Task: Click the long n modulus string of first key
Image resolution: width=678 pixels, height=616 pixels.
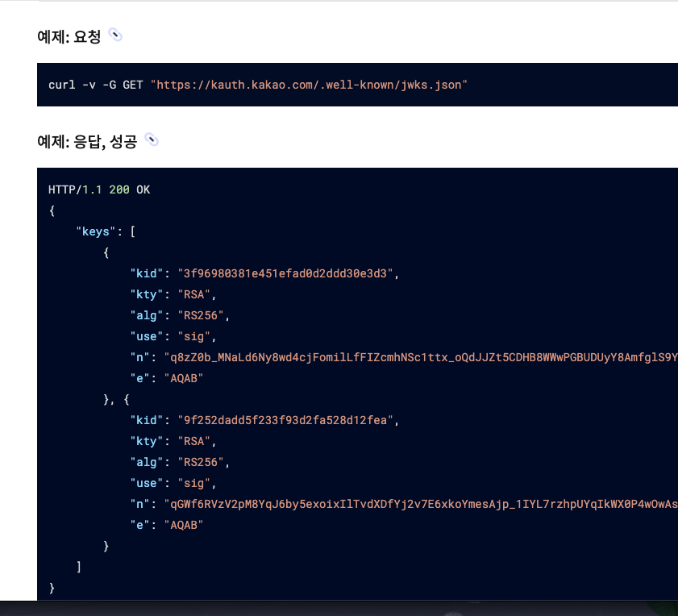Action: (x=363, y=357)
